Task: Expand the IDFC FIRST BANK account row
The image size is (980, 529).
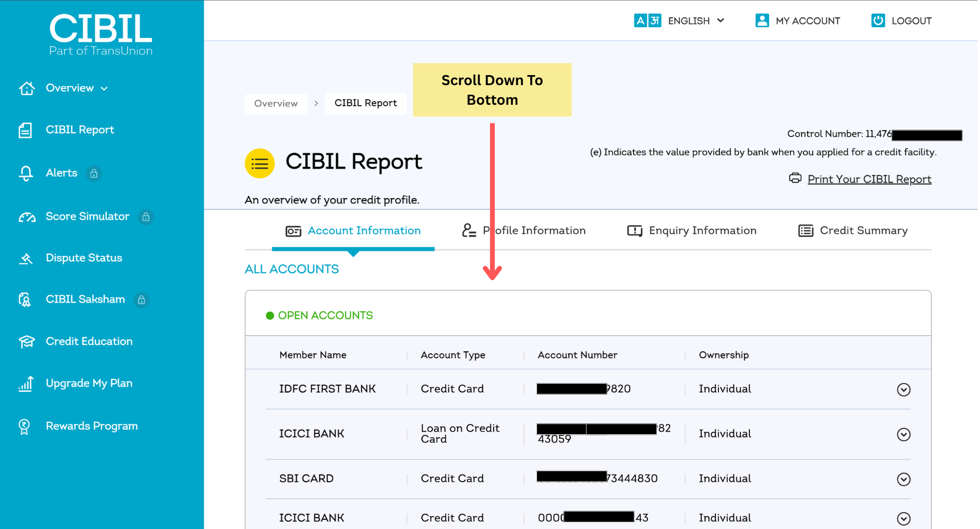Action: 903,390
